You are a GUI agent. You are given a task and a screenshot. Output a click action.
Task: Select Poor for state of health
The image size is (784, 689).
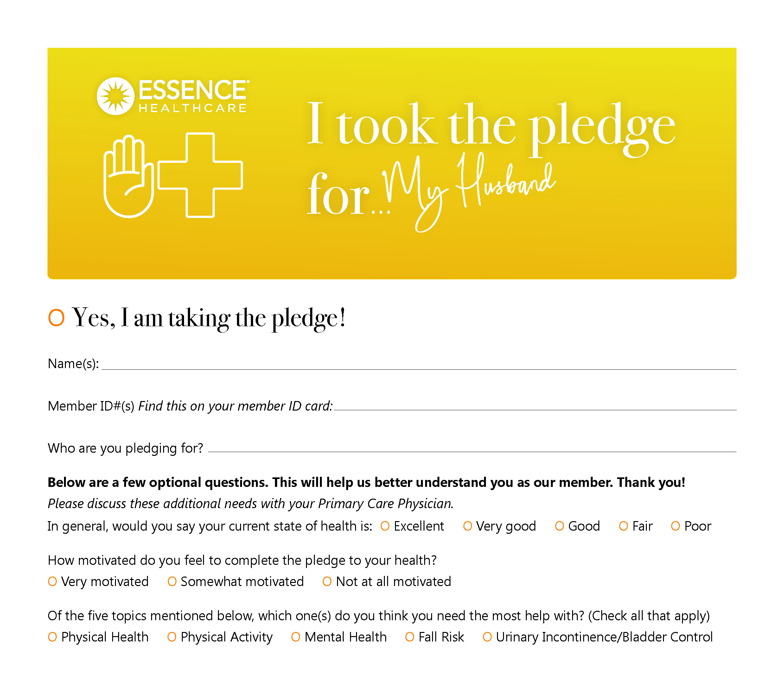tap(675, 526)
